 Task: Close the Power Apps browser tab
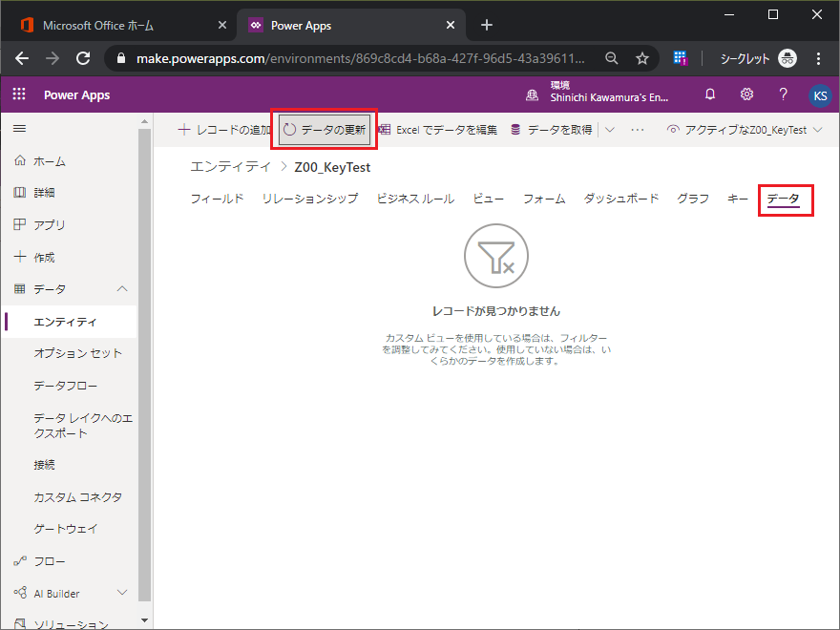point(451,25)
